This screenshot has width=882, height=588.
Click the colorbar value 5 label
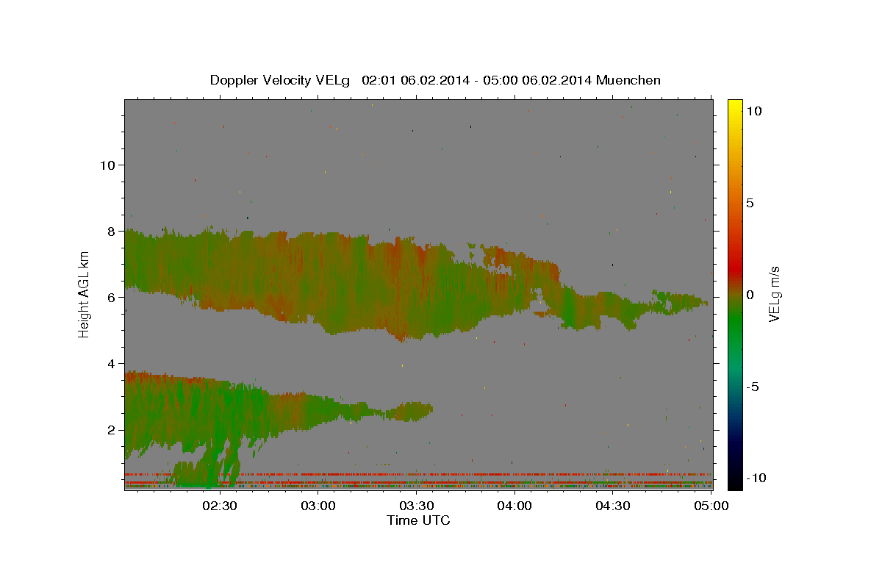750,203
